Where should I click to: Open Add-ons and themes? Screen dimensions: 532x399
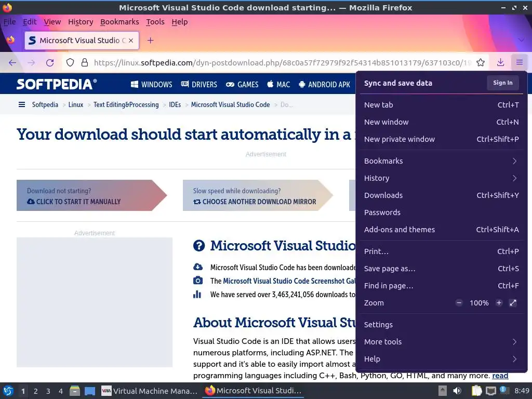pos(442,229)
